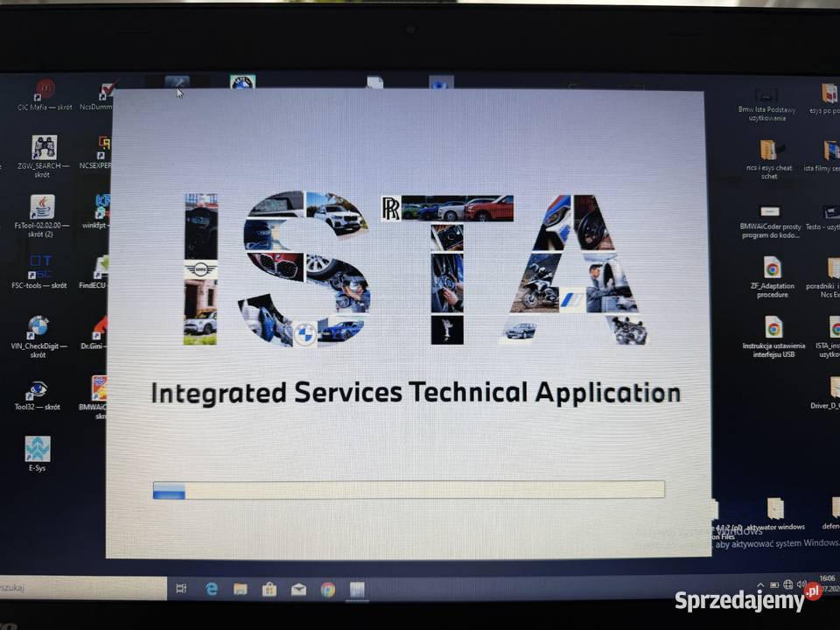Select the NcsDummy shortcut icon
Image resolution: width=840 pixels, height=630 pixels.
click(107, 91)
